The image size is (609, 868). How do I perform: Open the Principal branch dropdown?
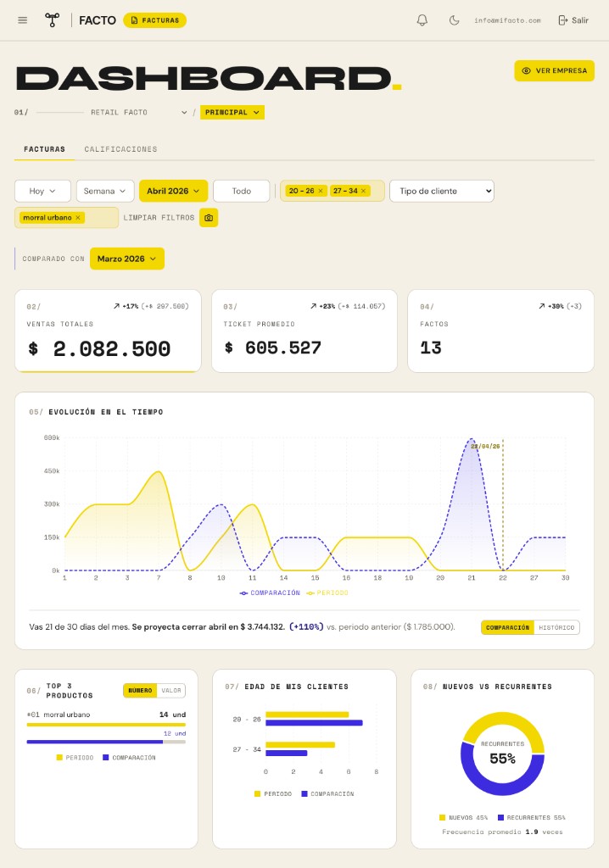[232, 113]
